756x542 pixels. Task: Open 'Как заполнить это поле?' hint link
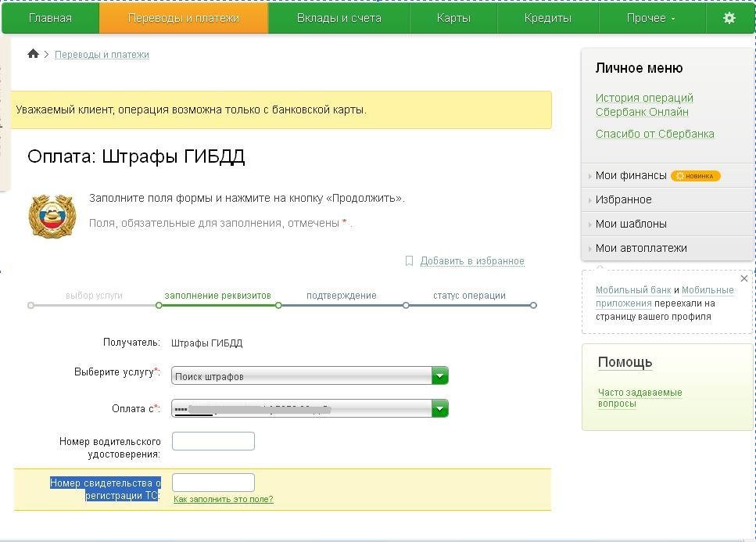click(224, 499)
